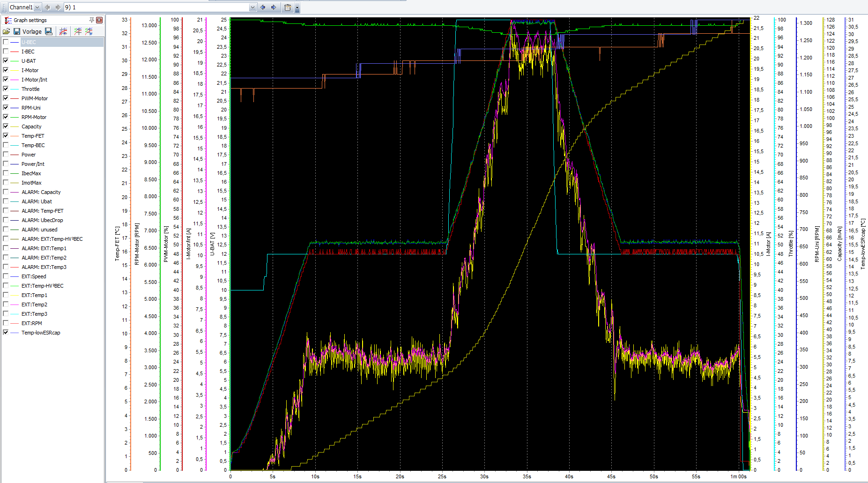Uncheck the Temp-lowESRcap curve
This screenshot has height=483, width=868.
[6, 333]
